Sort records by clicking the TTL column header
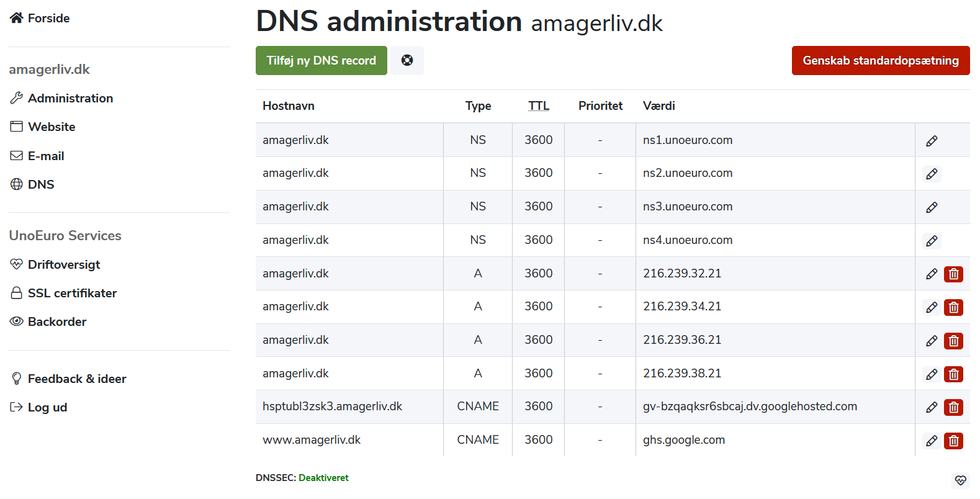This screenshot has height=499, width=980. [538, 106]
